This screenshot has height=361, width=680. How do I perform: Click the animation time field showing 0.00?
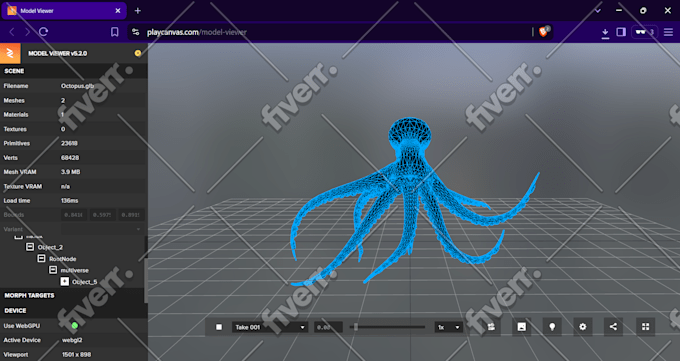(328, 327)
